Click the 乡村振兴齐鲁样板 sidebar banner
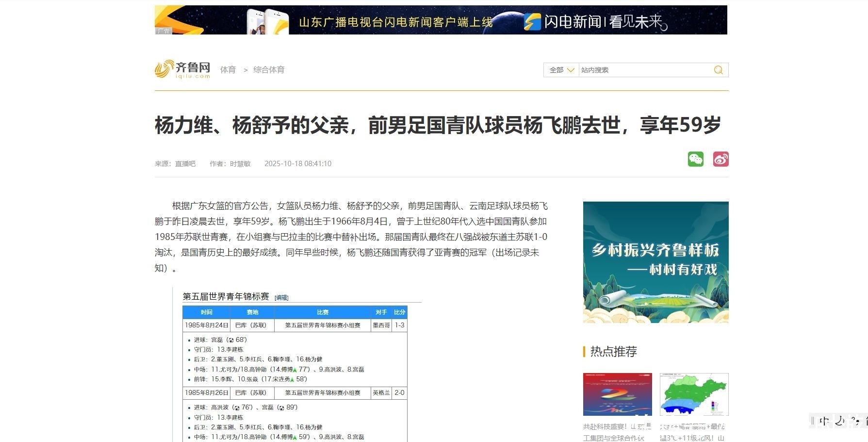 point(655,262)
